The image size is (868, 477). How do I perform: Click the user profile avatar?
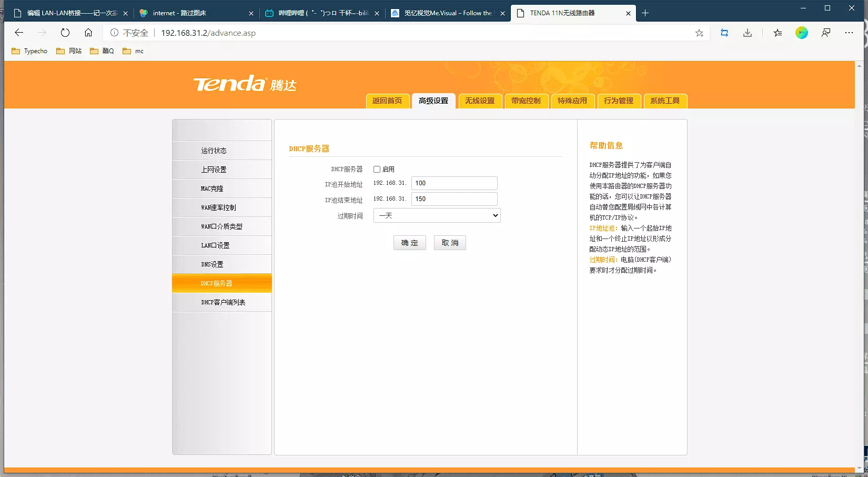point(801,33)
